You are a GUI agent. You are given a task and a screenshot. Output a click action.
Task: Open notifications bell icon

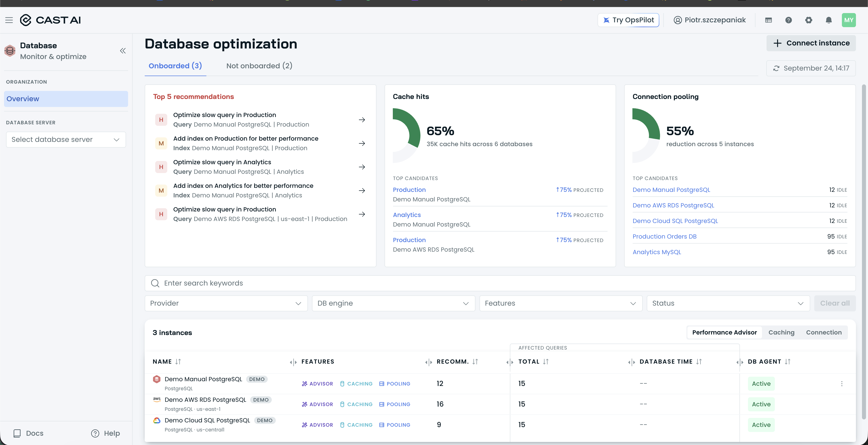[829, 20]
